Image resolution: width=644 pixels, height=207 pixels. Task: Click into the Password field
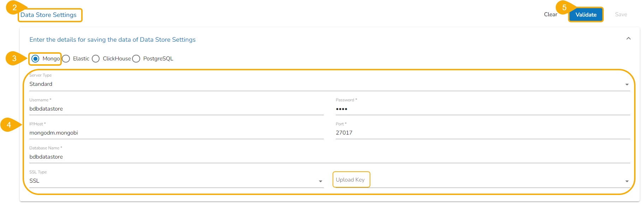(x=482, y=109)
